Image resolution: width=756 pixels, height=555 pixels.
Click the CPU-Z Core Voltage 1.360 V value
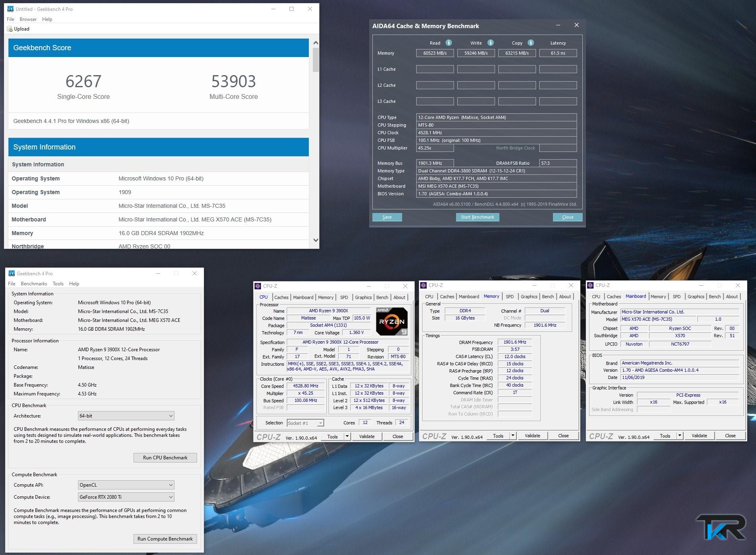[356, 332]
